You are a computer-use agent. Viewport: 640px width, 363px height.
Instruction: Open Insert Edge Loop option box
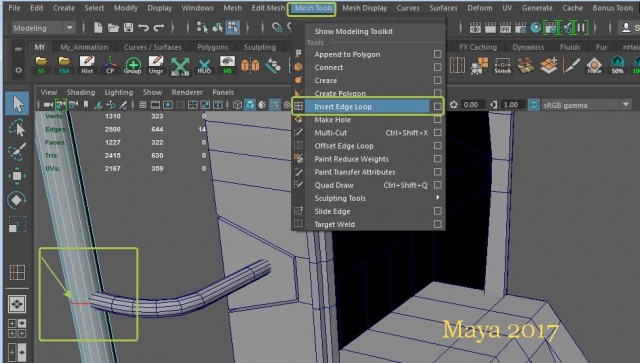point(438,107)
